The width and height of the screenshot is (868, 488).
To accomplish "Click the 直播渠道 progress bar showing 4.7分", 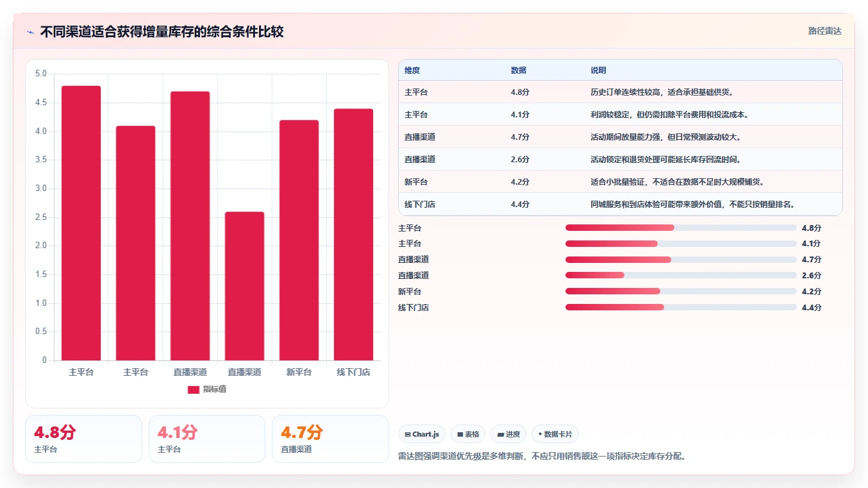I will 681,260.
